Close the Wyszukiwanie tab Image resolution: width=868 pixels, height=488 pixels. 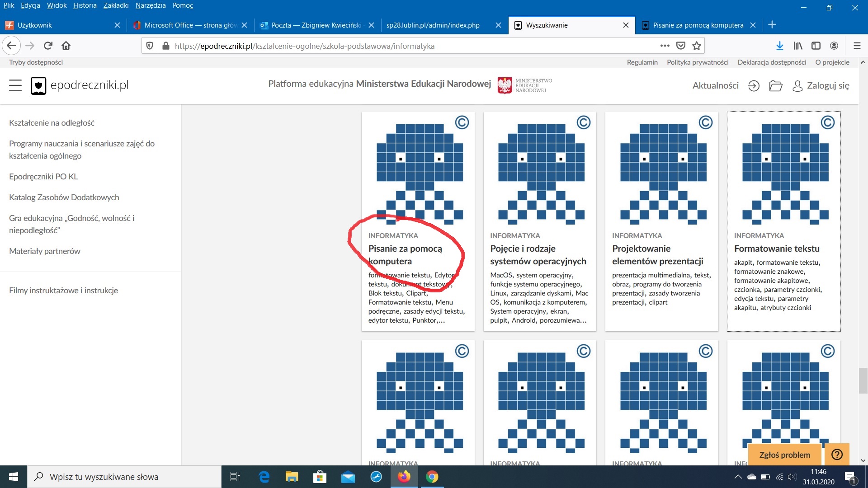tap(626, 25)
